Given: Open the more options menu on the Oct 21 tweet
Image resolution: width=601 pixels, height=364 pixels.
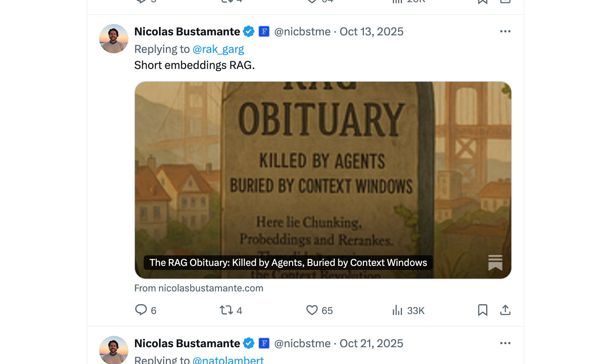Looking at the screenshot, I should [505, 343].
